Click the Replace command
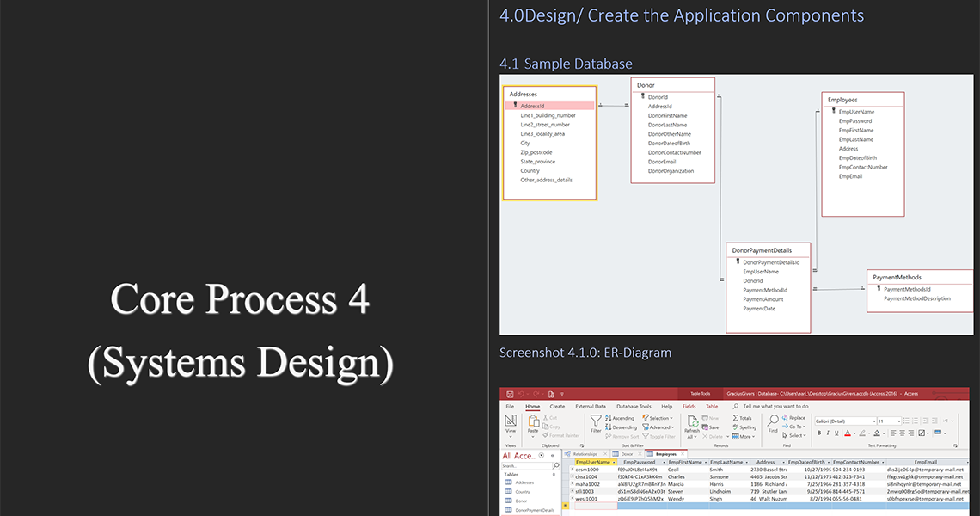980x516 pixels. pos(793,418)
